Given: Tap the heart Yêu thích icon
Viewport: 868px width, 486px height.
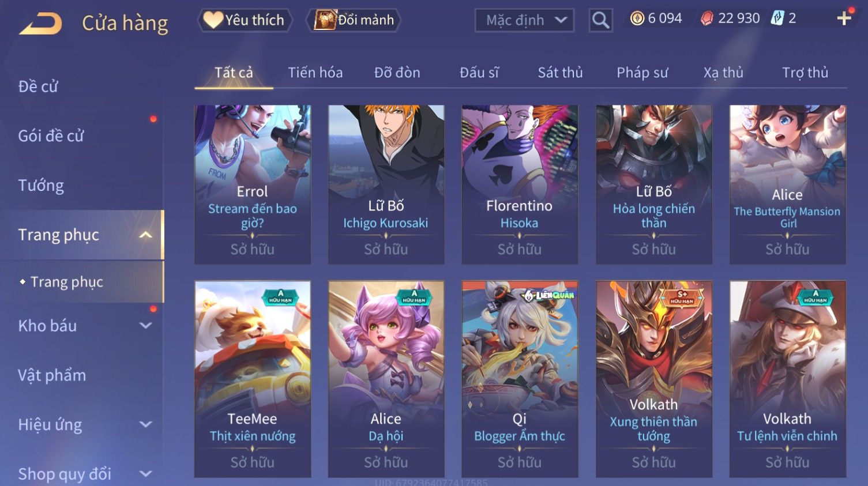Looking at the screenshot, I should [x=213, y=20].
